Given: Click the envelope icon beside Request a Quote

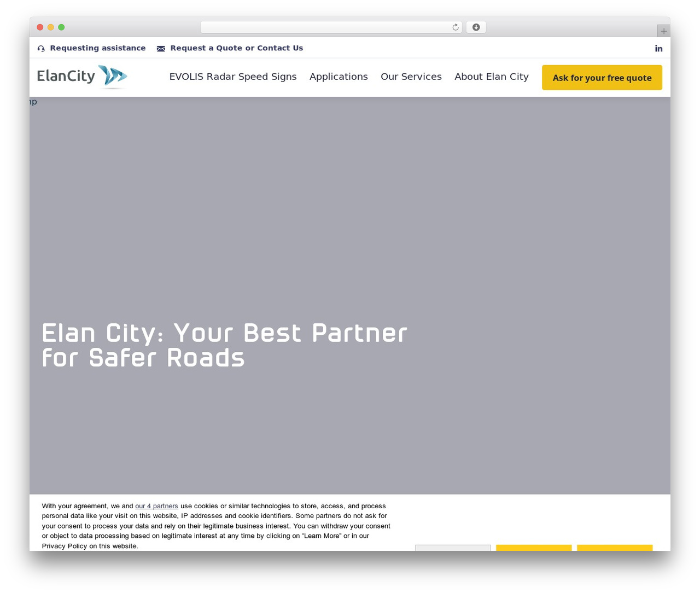Looking at the screenshot, I should click(161, 49).
